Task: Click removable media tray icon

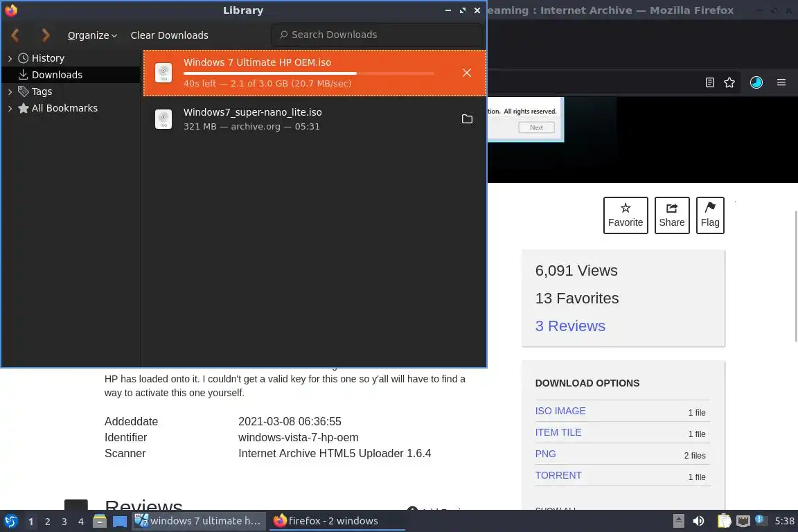Action: click(678, 521)
